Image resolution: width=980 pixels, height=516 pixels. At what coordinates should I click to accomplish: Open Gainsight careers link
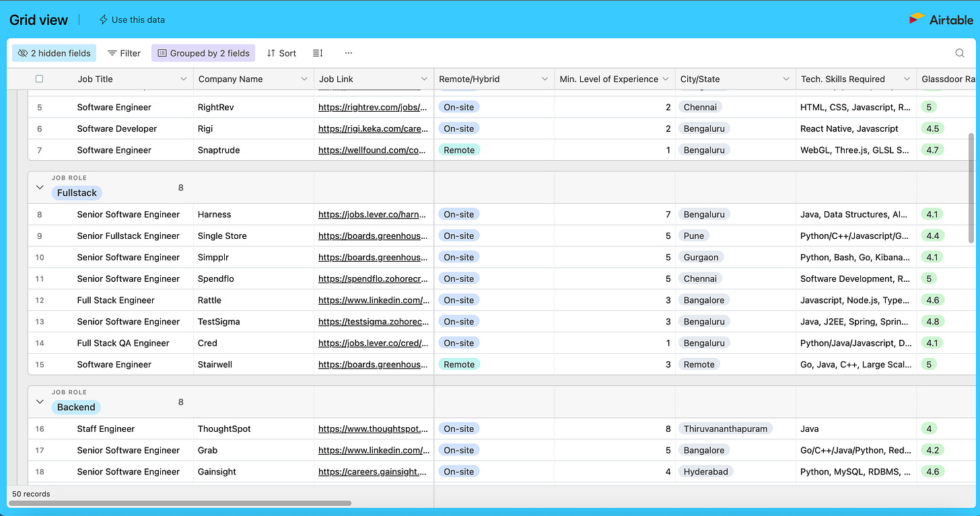[373, 472]
